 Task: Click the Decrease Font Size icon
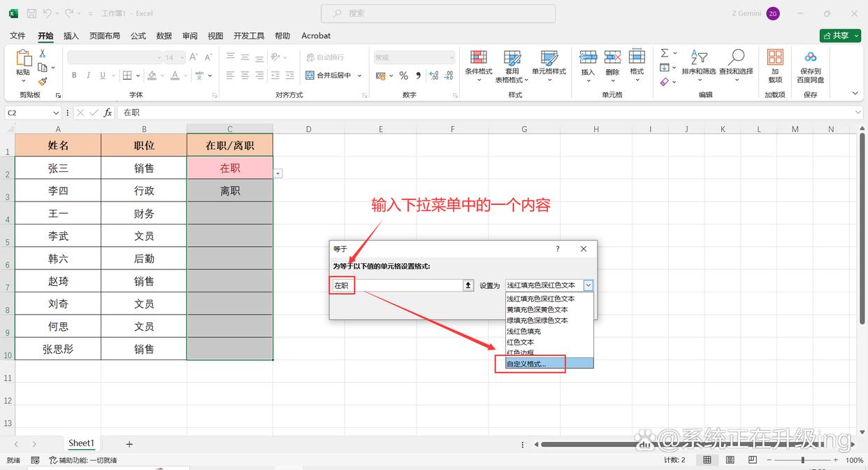pos(208,57)
